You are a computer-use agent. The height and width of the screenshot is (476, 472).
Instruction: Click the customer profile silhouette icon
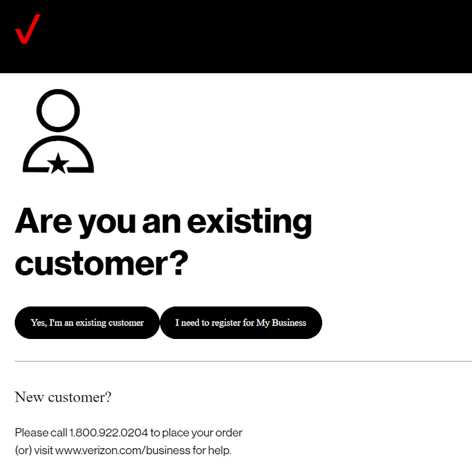coord(58,132)
